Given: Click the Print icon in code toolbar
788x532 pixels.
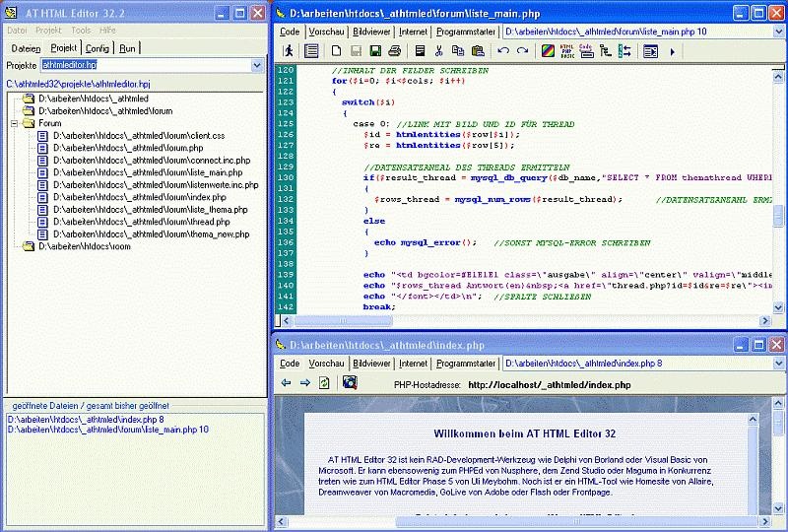Looking at the screenshot, I should pyautogui.click(x=394, y=51).
